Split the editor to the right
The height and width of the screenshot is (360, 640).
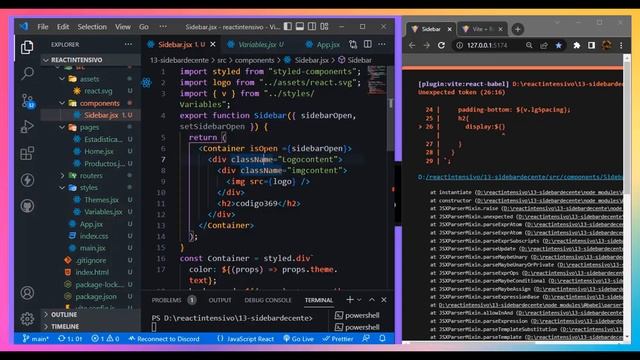click(368, 44)
